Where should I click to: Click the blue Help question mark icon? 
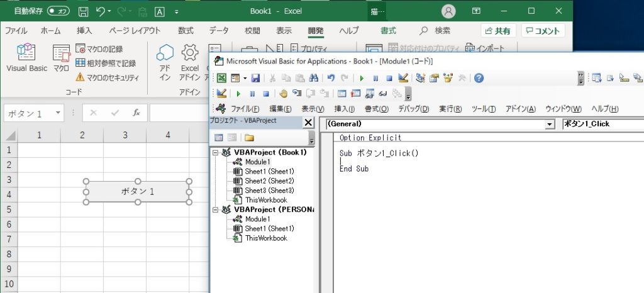(479, 79)
